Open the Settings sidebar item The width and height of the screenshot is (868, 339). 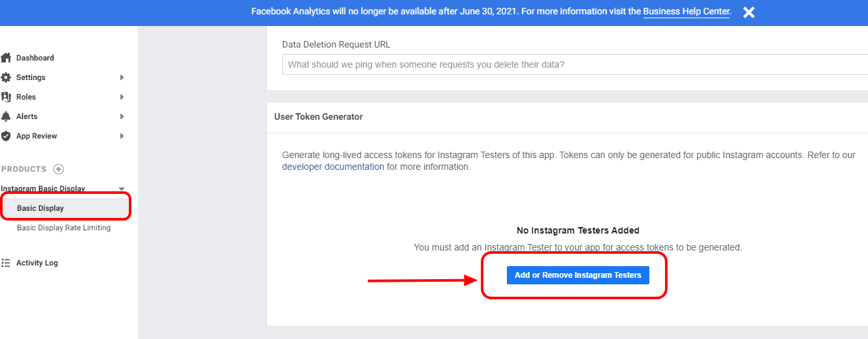31,77
